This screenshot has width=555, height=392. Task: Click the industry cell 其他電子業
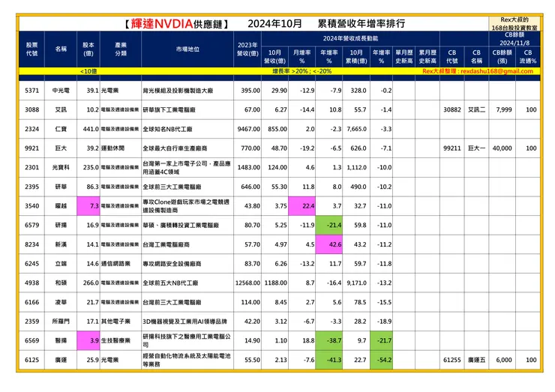pos(115,322)
